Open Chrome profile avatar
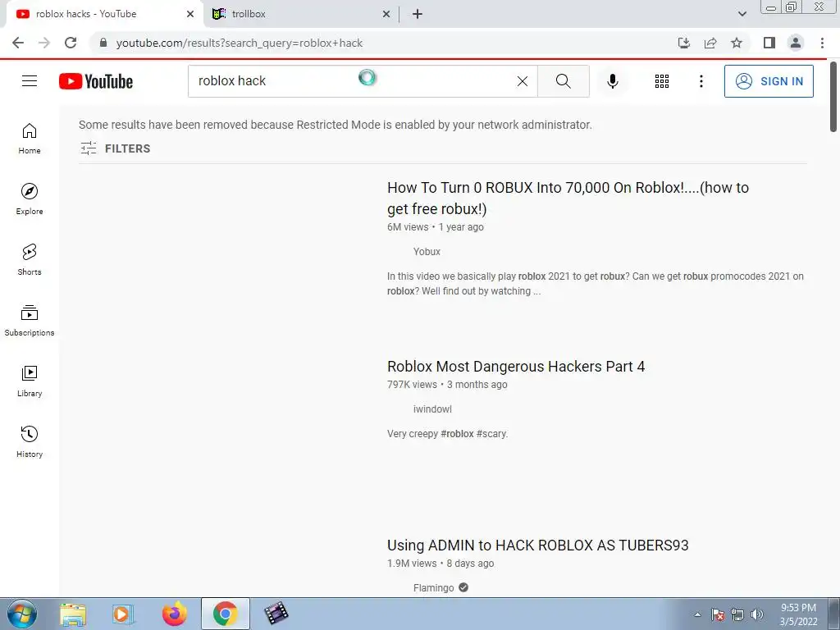This screenshot has width=840, height=630. tap(796, 43)
